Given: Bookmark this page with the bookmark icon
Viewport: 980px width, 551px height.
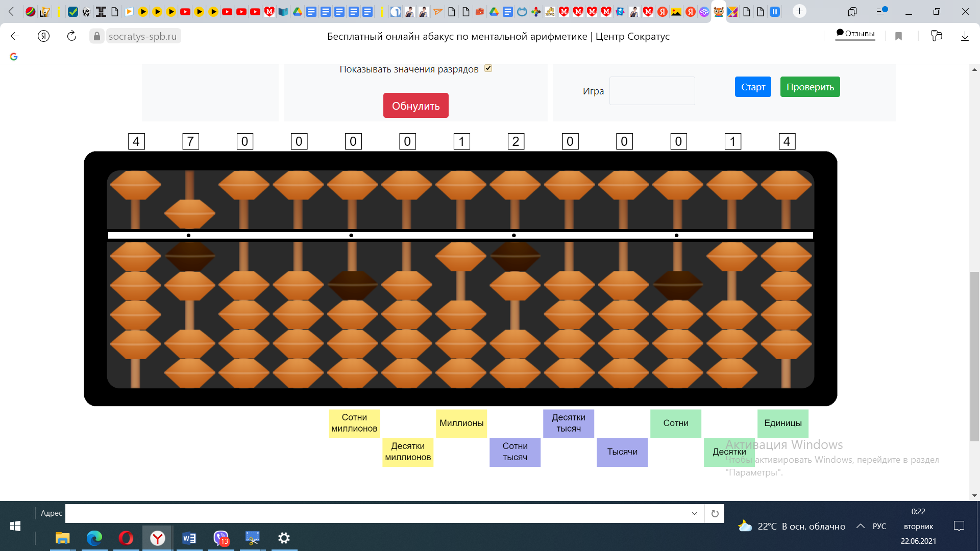Looking at the screenshot, I should point(898,36).
